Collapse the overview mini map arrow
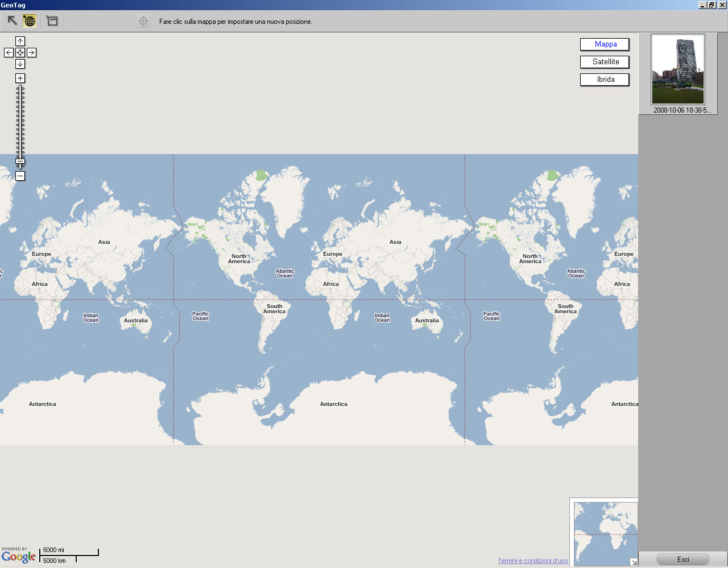This screenshot has height=568, width=728. point(634,562)
